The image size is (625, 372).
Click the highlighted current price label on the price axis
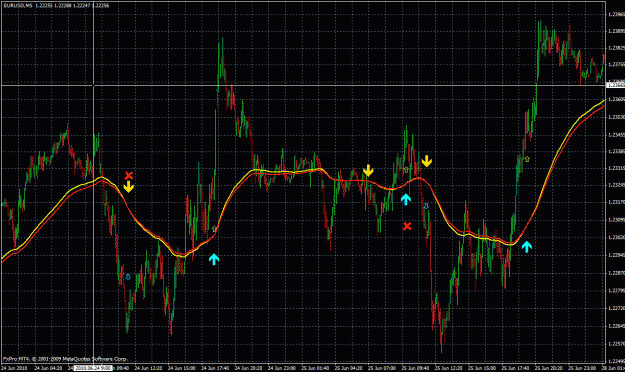pos(615,85)
